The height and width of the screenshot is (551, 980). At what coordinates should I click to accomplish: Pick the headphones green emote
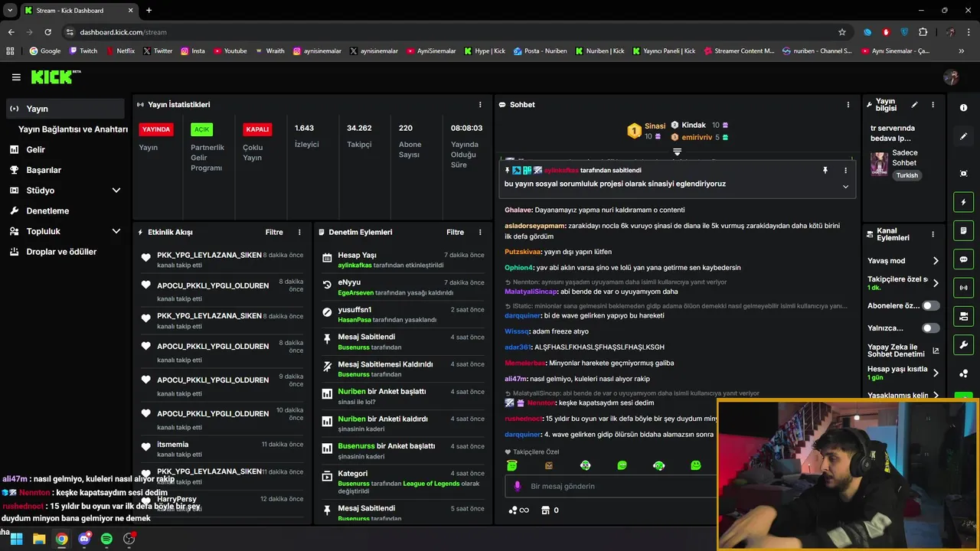658,465
